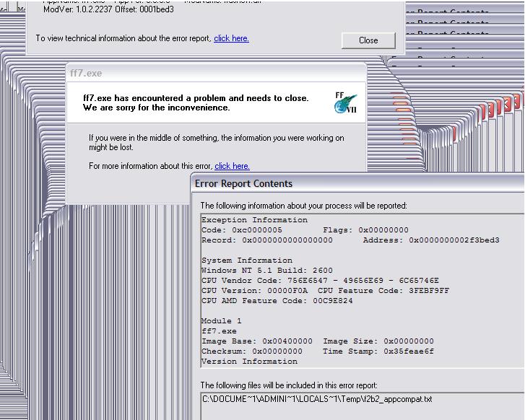Select the 'Flags: 0x00000000' value
Viewport: 525px width, 420px height.
click(365, 230)
